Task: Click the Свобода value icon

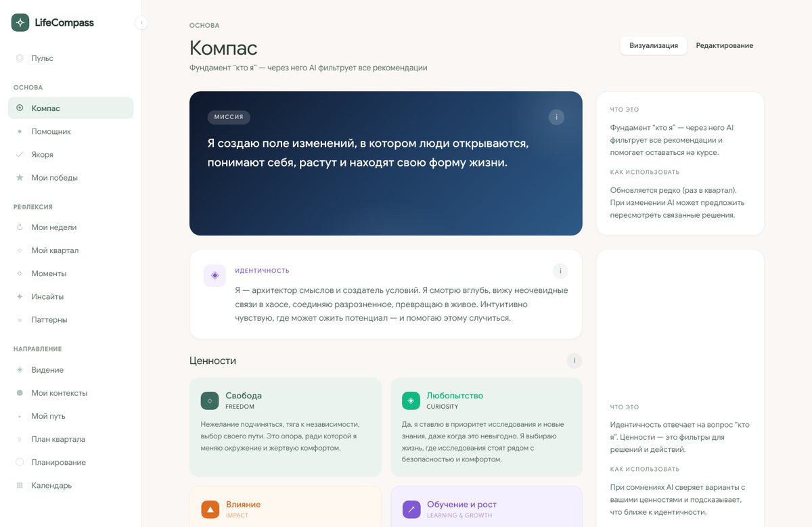Action: pos(210,400)
